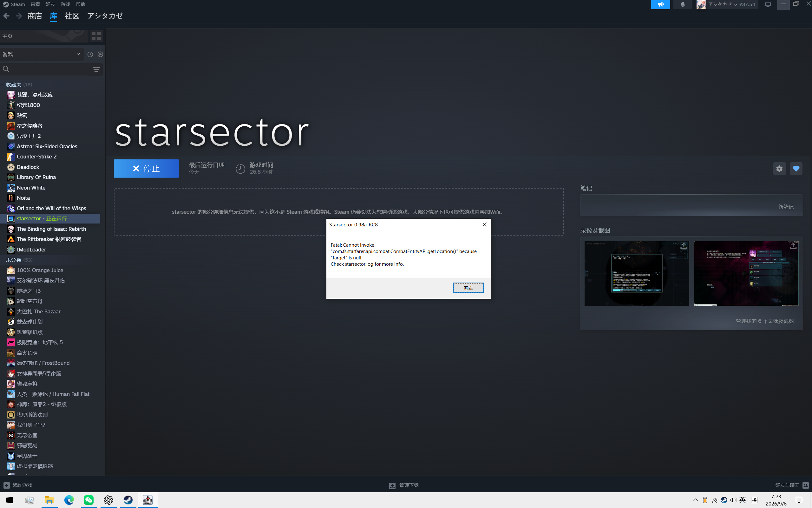Open the announcements megaphone icon

tap(660, 4)
